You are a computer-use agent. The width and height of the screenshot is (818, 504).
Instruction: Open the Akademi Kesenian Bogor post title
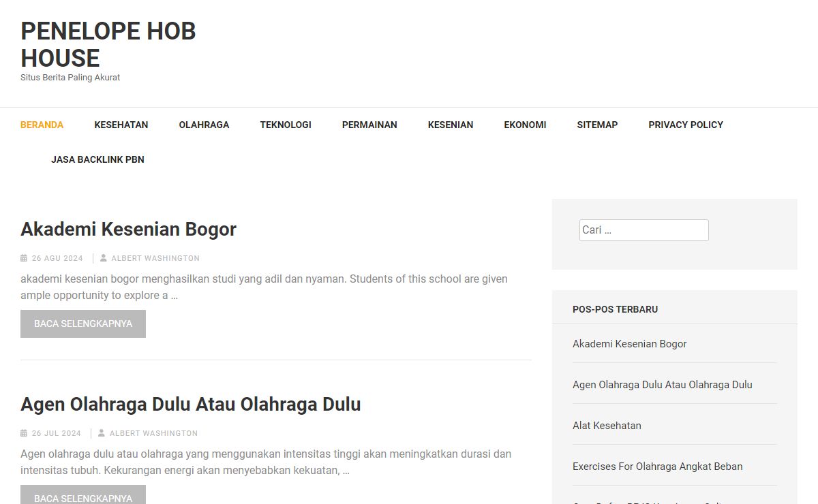pos(128,229)
